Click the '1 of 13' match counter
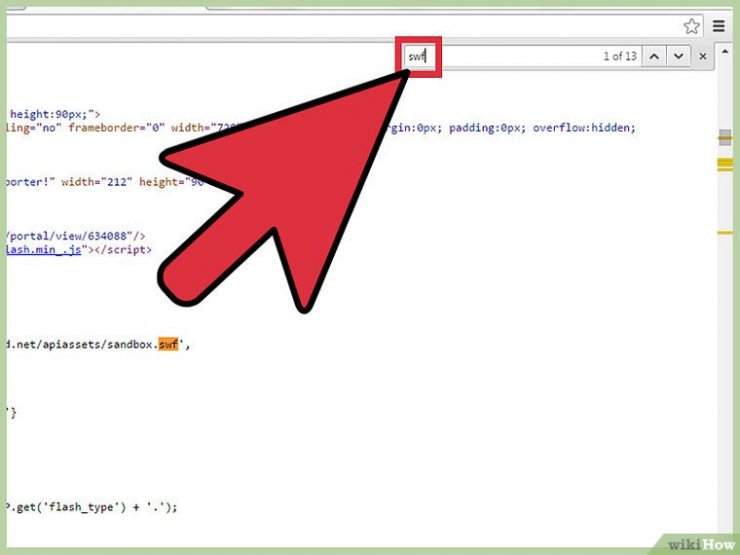The width and height of the screenshot is (740, 555). 620,56
